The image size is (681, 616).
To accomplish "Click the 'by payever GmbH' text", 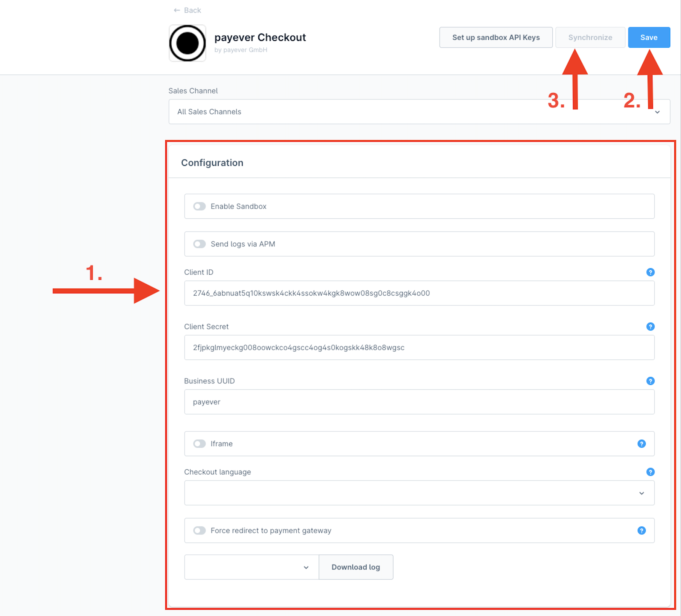I will (241, 50).
